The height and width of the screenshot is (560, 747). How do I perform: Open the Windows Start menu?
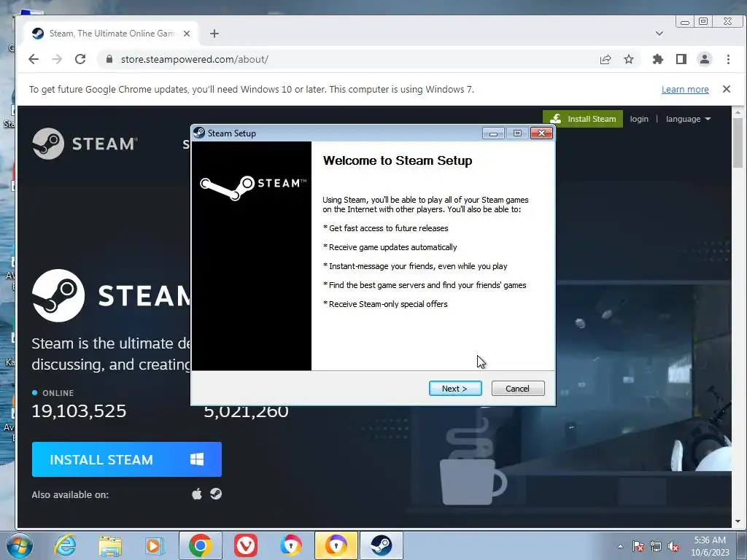[x=20, y=545]
